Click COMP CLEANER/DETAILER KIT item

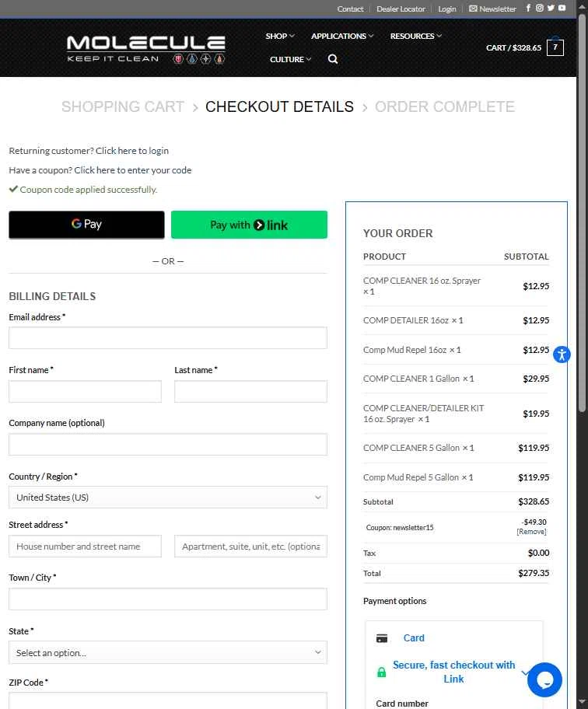pos(423,414)
